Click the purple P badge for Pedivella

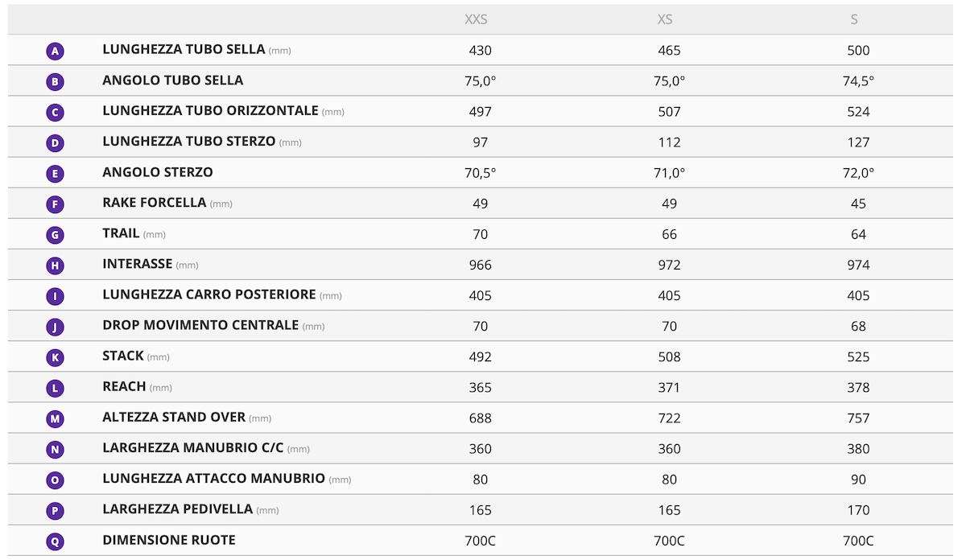tap(55, 511)
